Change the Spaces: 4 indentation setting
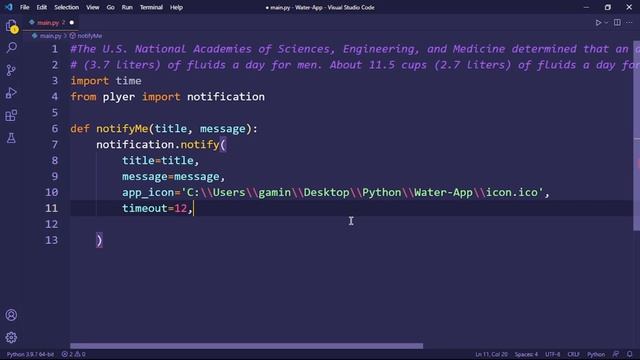The height and width of the screenshot is (360, 640). tap(526, 354)
